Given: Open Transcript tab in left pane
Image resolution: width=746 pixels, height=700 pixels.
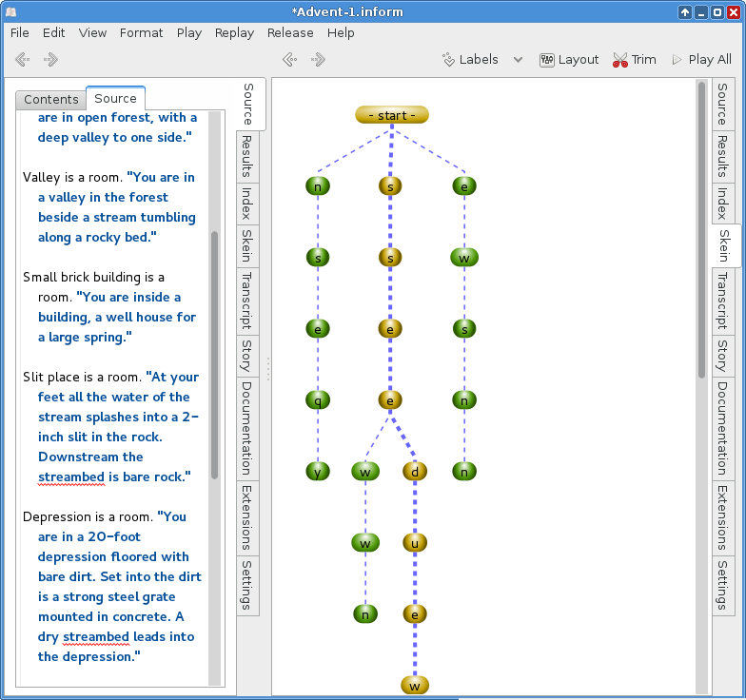Looking at the screenshot, I should 247,301.
